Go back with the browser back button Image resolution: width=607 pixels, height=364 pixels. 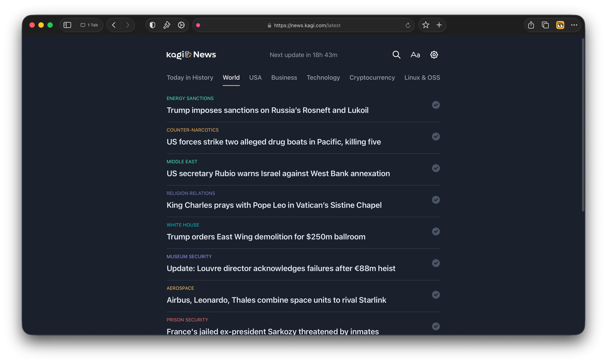114,25
